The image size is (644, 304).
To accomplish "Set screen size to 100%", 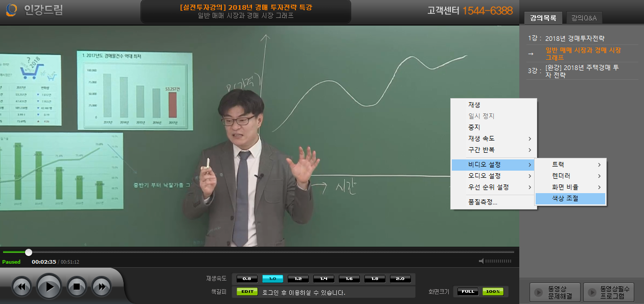I will (x=493, y=292).
